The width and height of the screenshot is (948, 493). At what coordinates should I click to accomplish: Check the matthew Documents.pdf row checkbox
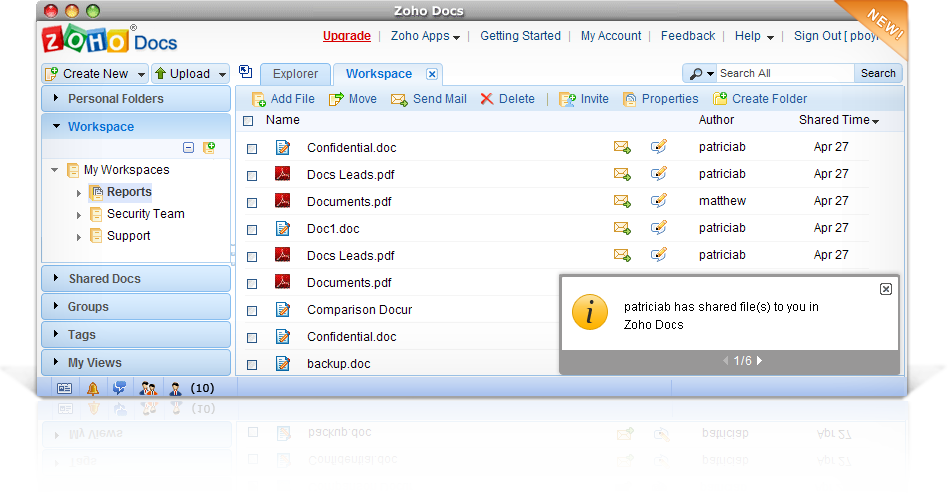[252, 203]
